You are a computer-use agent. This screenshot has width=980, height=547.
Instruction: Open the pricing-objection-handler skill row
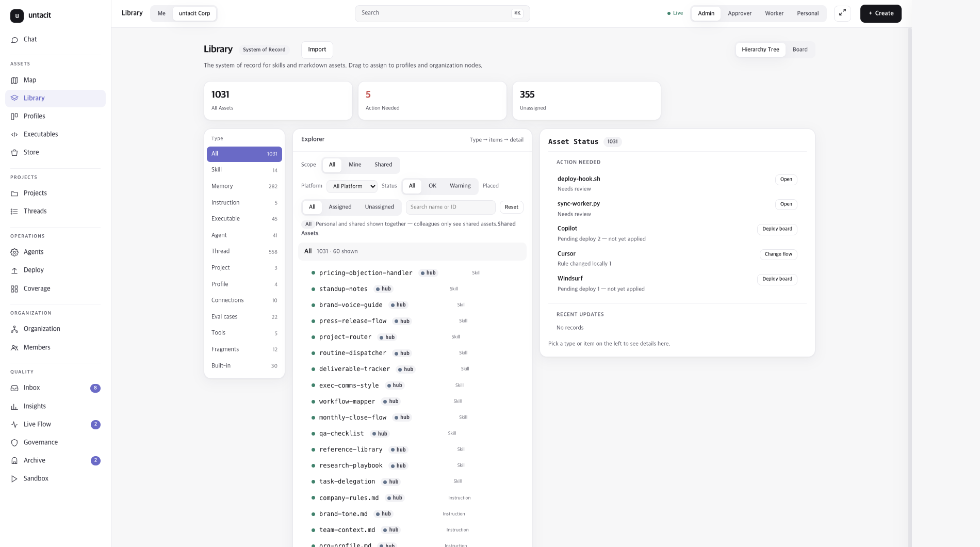click(x=412, y=273)
